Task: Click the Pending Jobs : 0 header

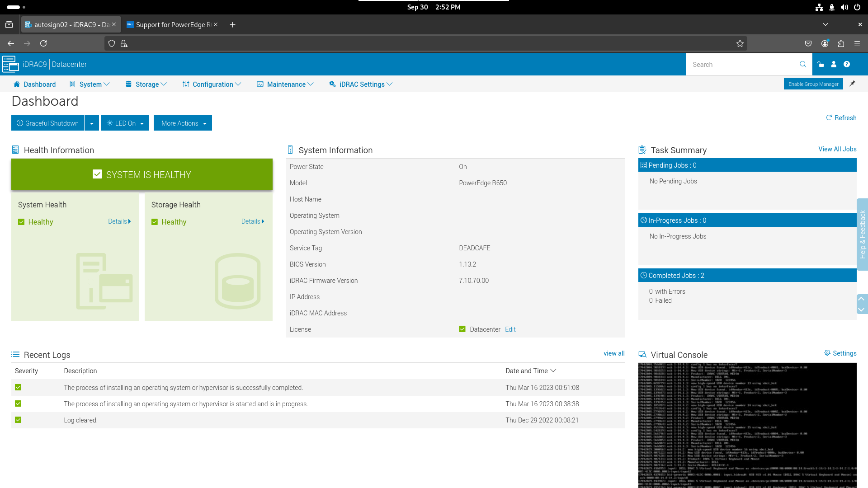Action: click(x=747, y=165)
